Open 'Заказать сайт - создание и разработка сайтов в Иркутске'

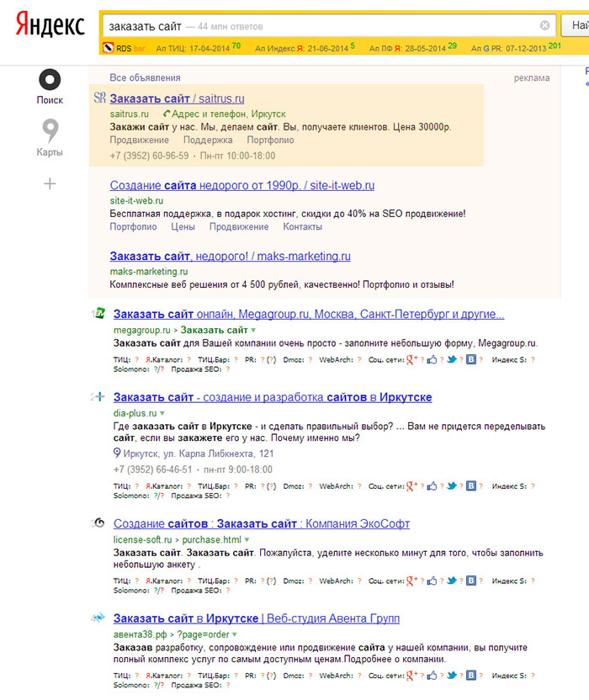click(x=273, y=397)
